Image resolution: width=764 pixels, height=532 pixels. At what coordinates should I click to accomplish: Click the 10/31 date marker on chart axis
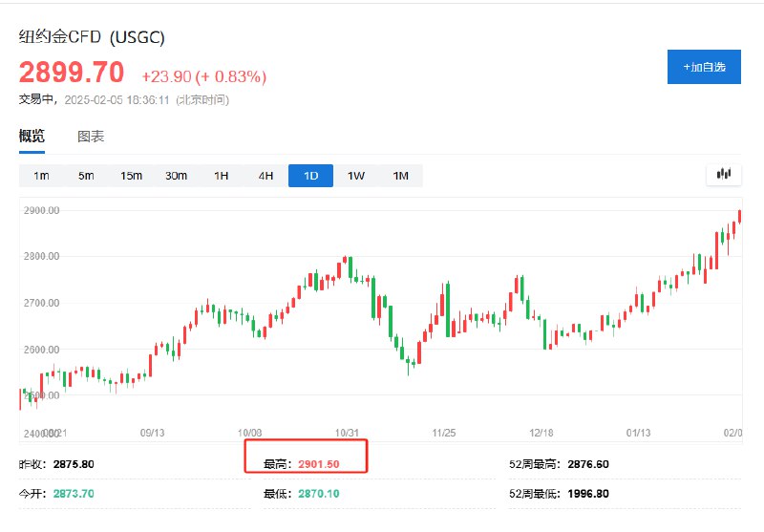(347, 433)
